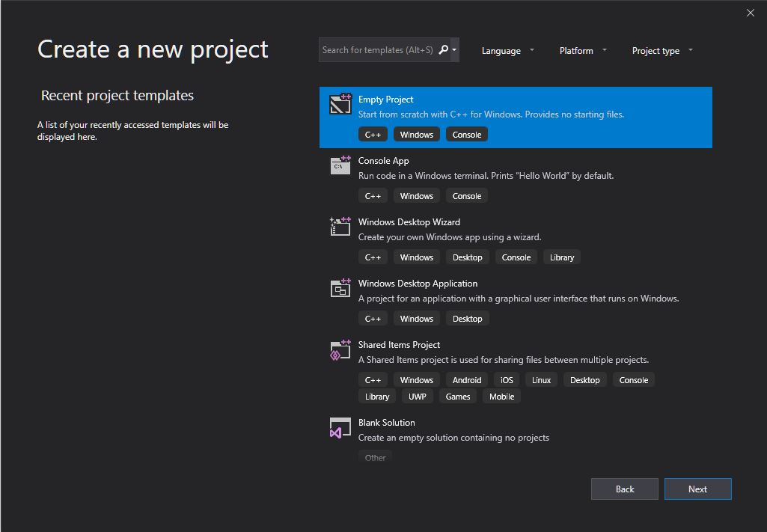Select the Shared Items Project title

coord(399,345)
